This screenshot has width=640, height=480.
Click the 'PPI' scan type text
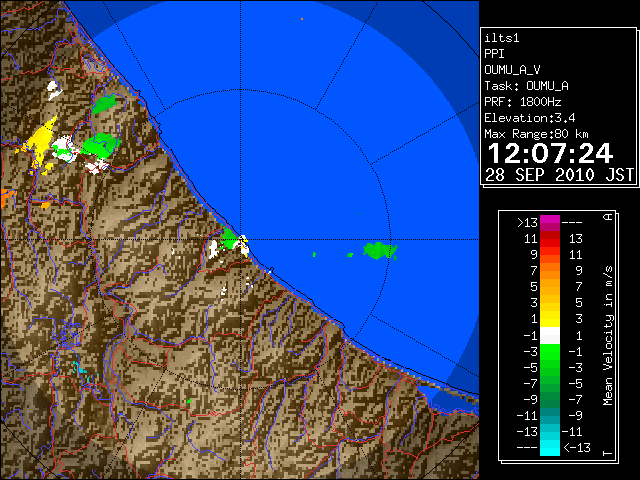pyautogui.click(x=494, y=54)
